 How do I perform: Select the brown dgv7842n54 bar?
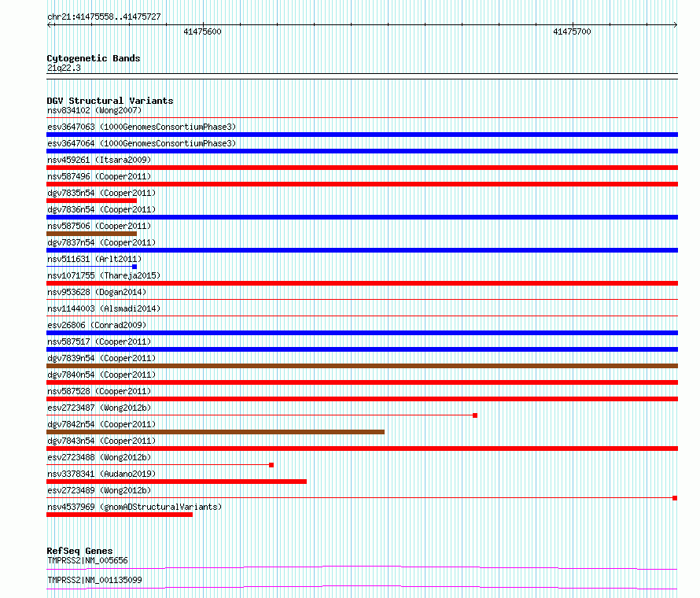tap(216, 432)
